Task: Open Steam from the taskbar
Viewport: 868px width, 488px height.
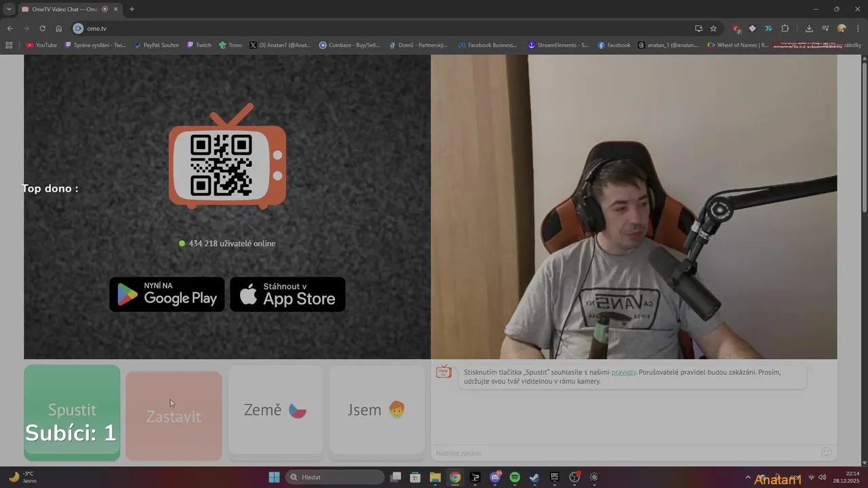Action: coord(534,477)
